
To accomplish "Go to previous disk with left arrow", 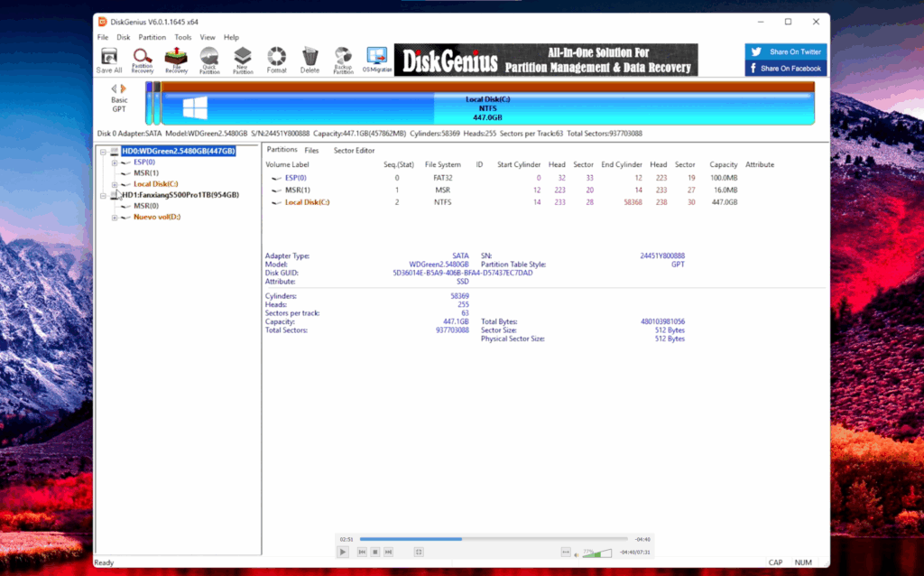I will (x=114, y=88).
